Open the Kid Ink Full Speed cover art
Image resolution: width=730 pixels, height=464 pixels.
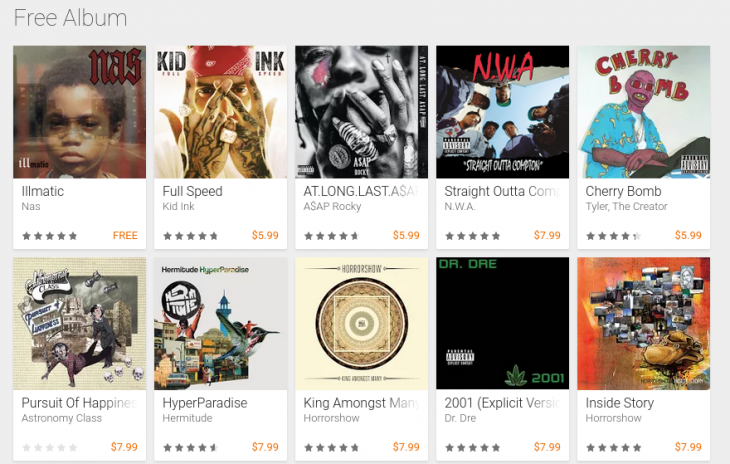coord(221,112)
